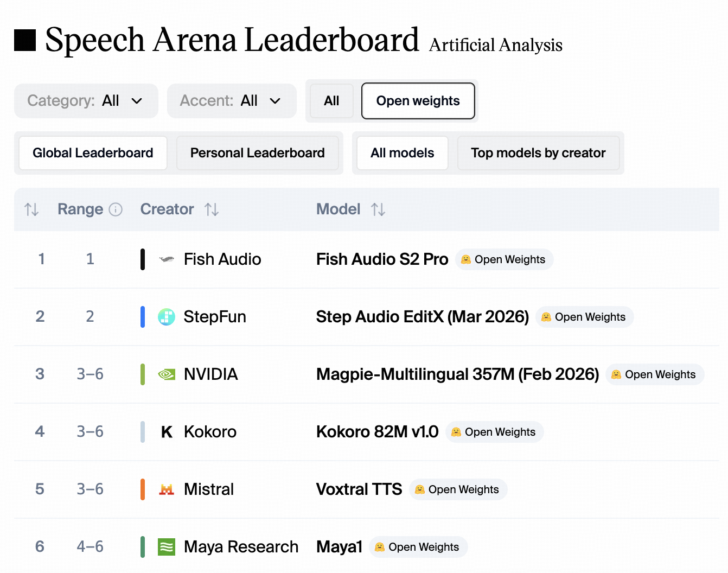728x573 pixels.
Task: Click the Range info icon
Action: coord(116,209)
